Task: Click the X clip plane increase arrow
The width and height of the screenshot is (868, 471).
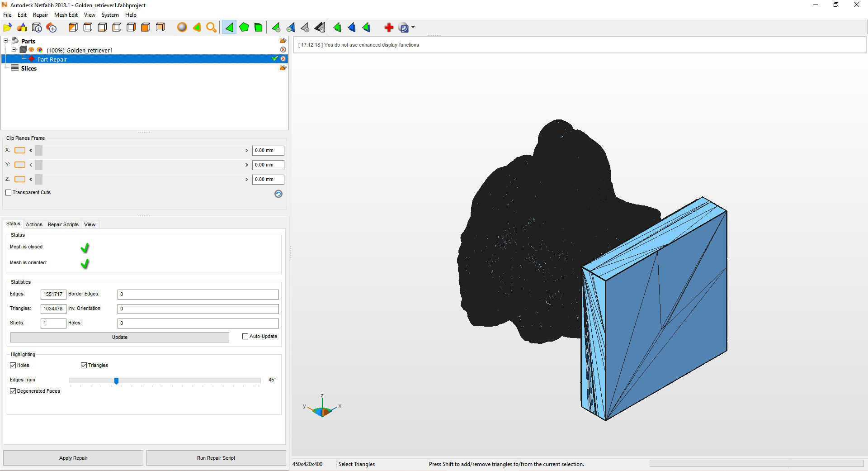Action: [247, 150]
